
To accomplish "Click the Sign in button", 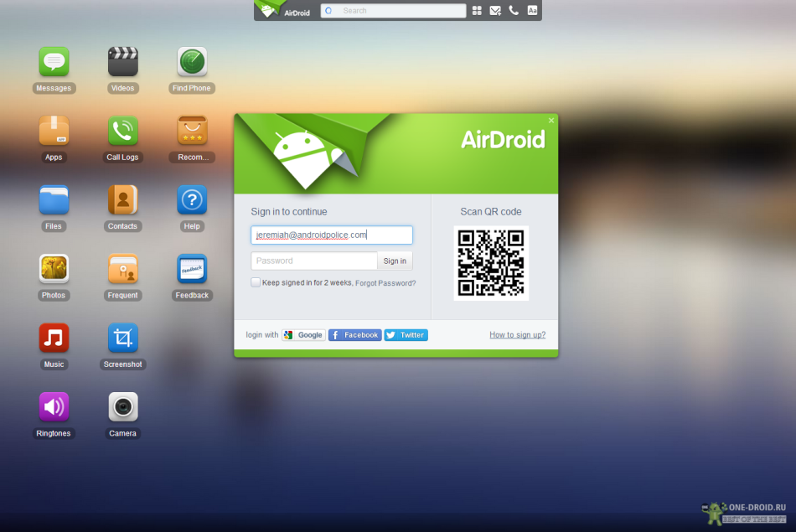I will [395, 261].
